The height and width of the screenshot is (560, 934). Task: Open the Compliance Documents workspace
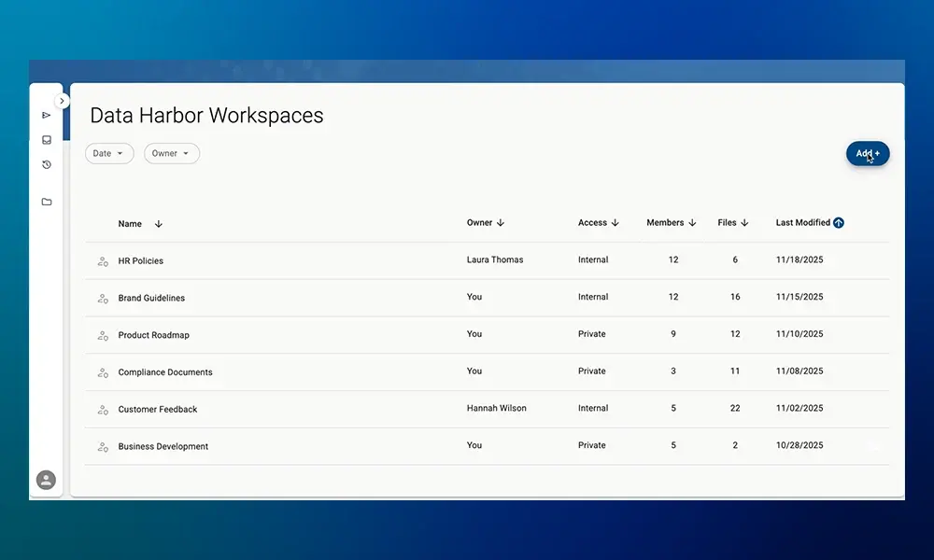point(165,372)
